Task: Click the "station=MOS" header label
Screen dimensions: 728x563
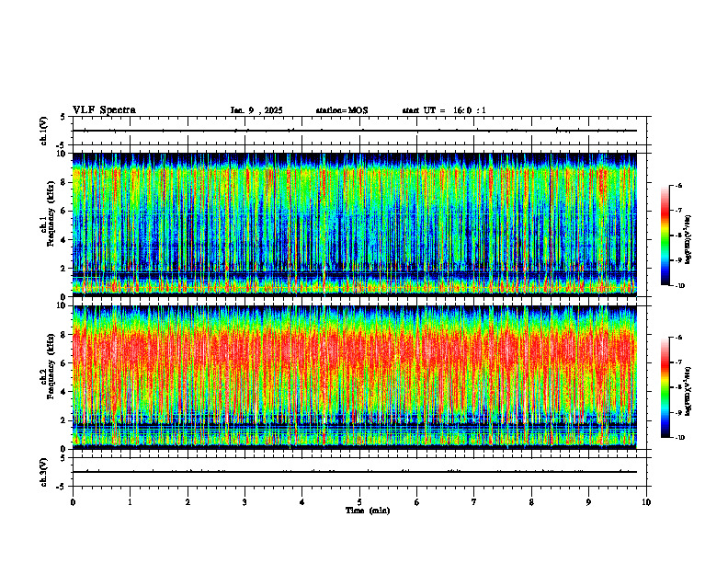Action: coord(342,110)
